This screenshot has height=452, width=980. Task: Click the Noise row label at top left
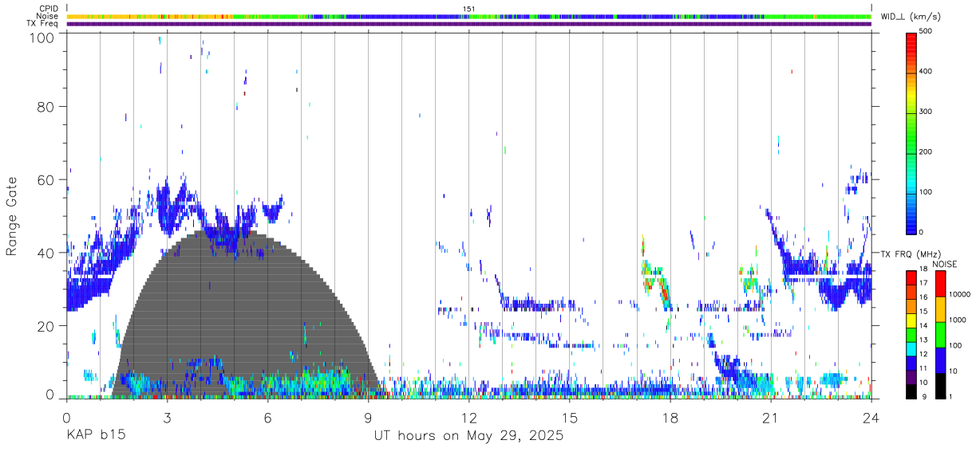coord(47,16)
